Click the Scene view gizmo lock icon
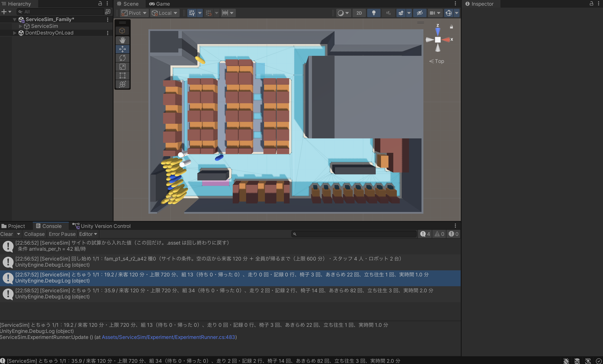Viewport: 603px width, 364px height. (x=451, y=27)
